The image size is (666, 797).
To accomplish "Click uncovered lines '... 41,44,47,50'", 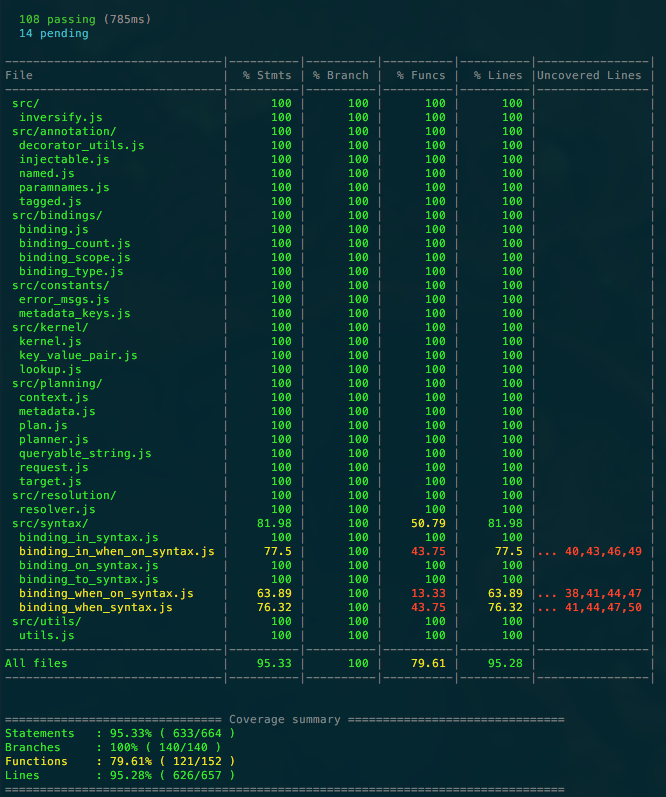I will (590, 607).
